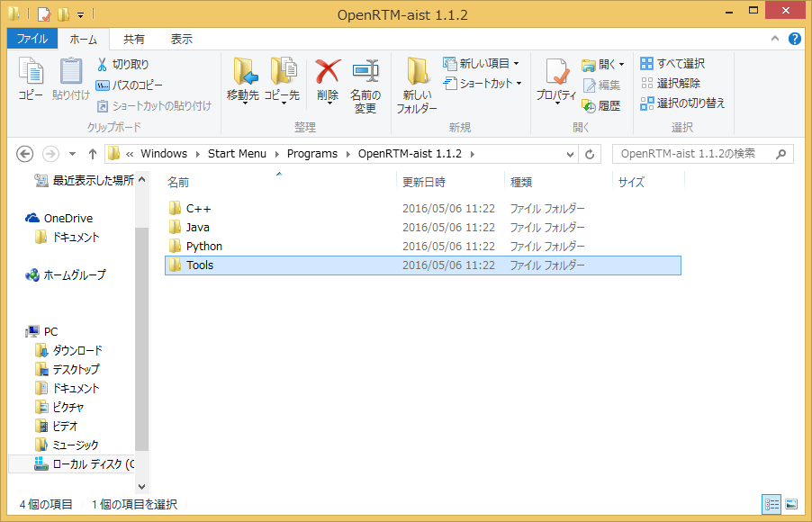
Task: Select ホームグループ in navigation pane
Action: [x=66, y=275]
